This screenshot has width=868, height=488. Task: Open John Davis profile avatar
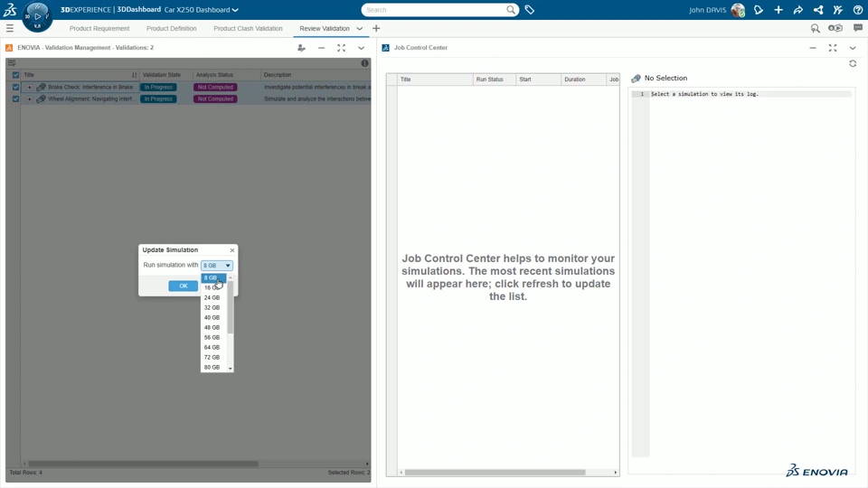pos(738,9)
